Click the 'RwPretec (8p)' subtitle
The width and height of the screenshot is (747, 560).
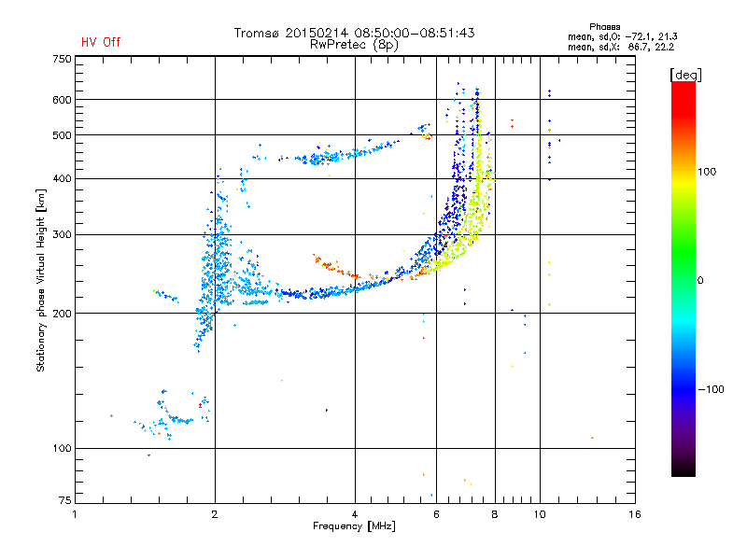(354, 45)
